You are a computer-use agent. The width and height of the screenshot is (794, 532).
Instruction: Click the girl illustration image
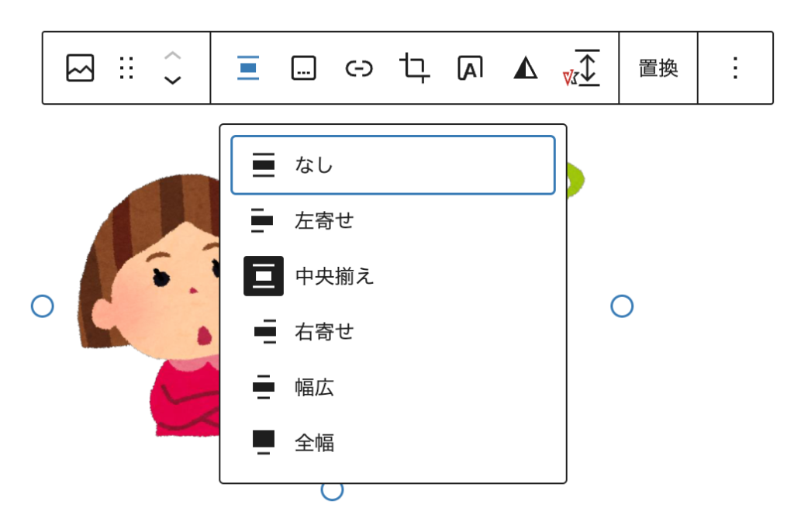tap(150, 305)
